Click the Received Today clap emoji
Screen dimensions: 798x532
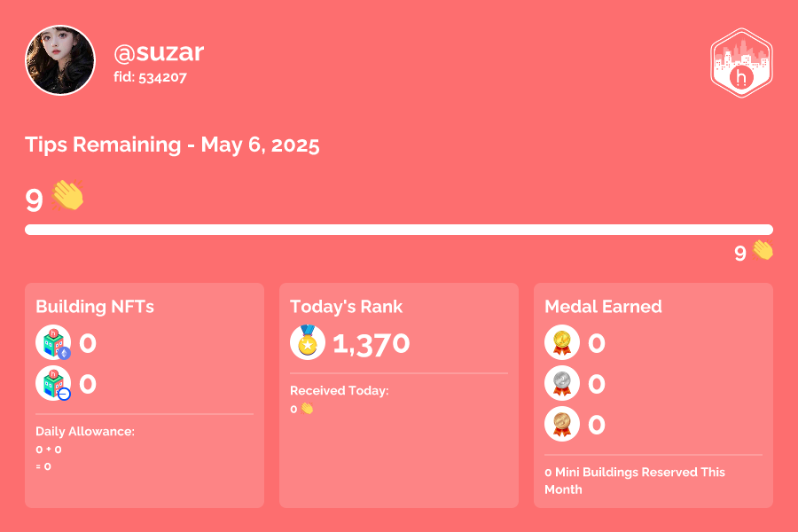(307, 409)
